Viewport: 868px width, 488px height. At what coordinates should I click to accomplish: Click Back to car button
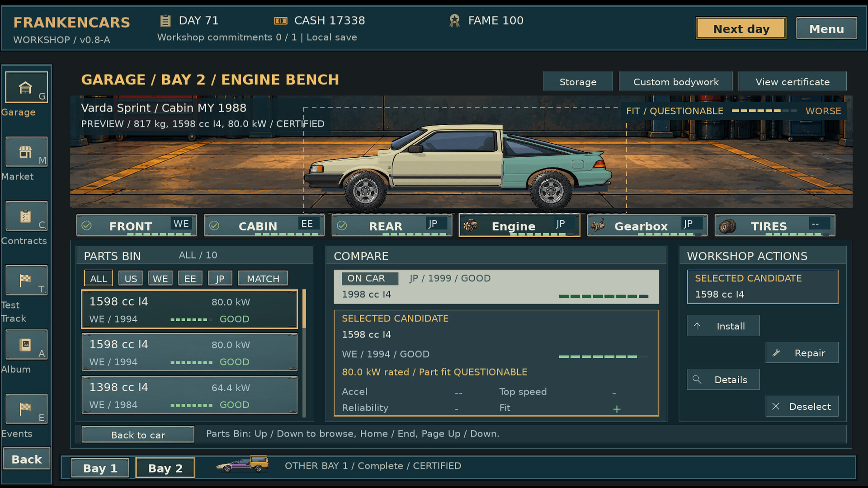[138, 435]
